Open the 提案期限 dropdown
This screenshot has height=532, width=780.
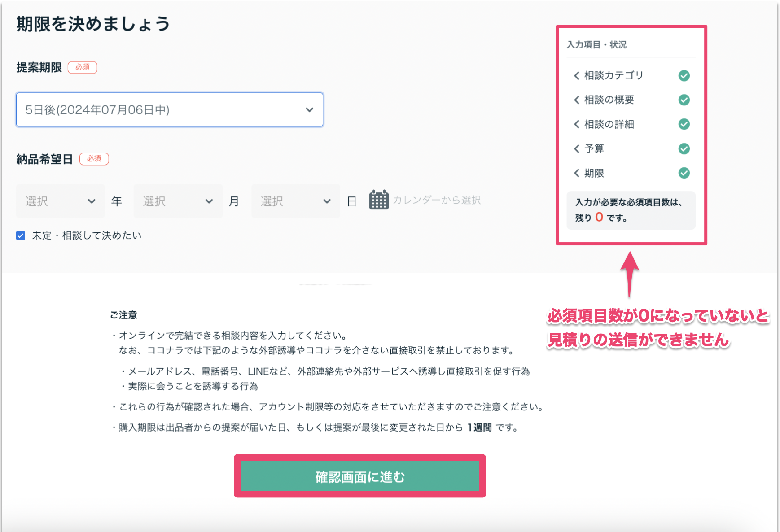click(x=169, y=109)
